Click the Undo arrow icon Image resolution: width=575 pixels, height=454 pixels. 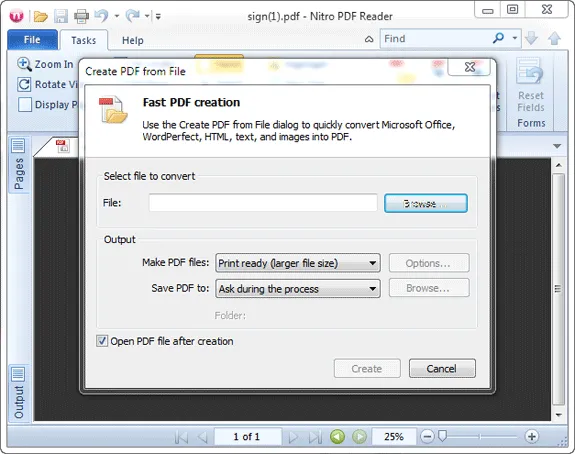tap(101, 15)
